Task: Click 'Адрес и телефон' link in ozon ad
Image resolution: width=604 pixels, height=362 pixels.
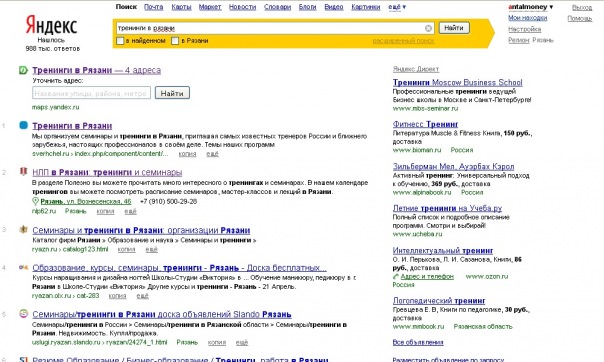Action: [427, 277]
